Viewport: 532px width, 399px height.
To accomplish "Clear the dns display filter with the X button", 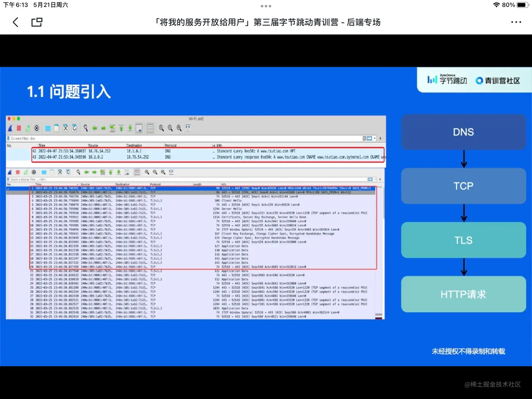I will (364, 138).
